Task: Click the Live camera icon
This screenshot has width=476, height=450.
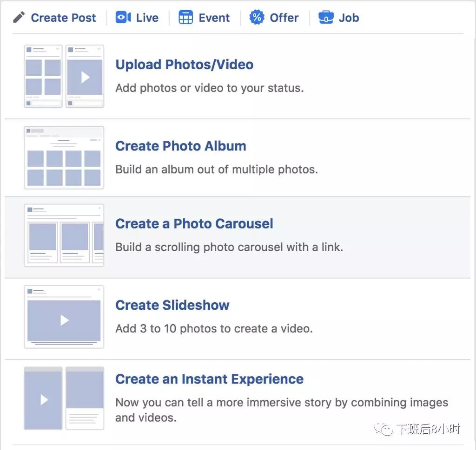Action: pyautogui.click(x=123, y=18)
